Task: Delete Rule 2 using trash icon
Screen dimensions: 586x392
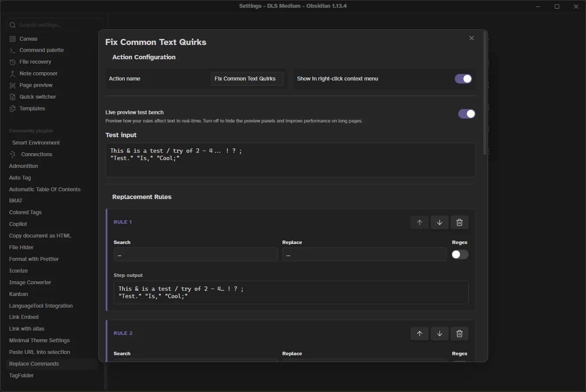Action: pos(460,334)
